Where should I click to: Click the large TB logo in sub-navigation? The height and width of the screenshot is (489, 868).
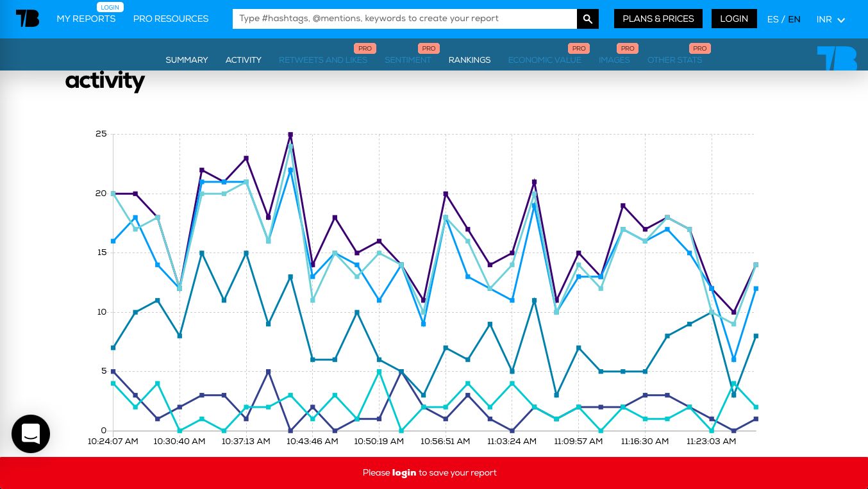pos(837,58)
